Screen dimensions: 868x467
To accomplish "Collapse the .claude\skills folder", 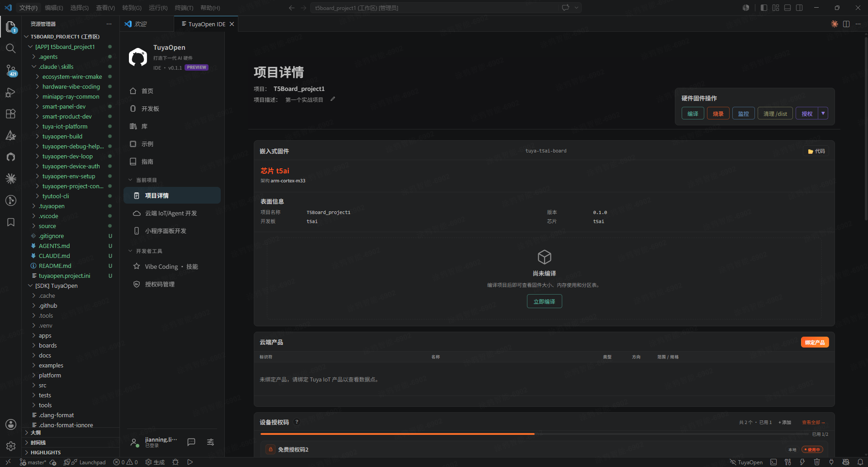I will coord(34,67).
